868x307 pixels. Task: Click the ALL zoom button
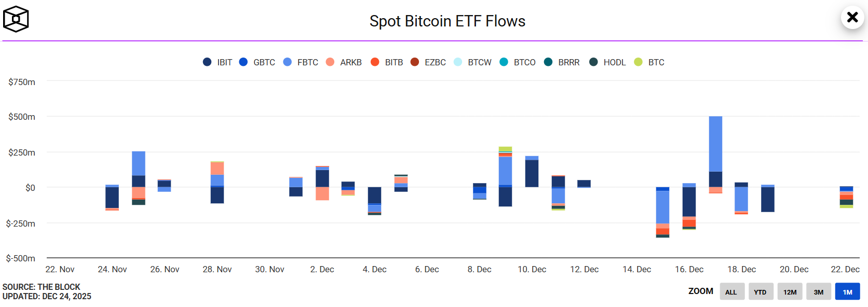(x=732, y=291)
